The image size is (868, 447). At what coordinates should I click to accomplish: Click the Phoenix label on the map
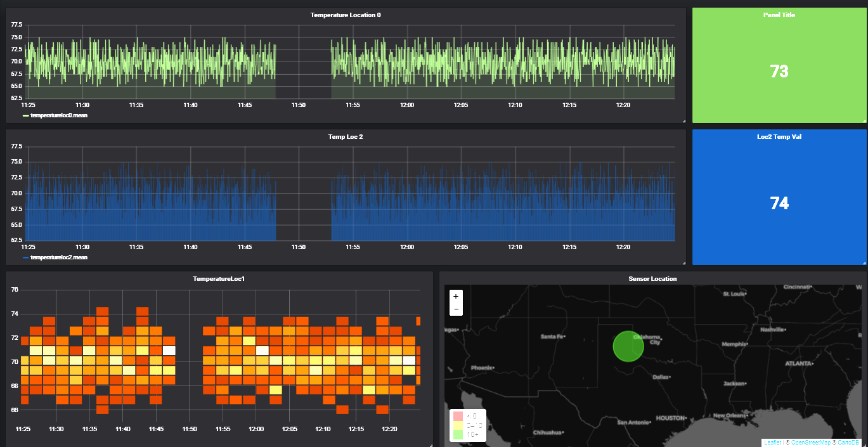coord(483,368)
